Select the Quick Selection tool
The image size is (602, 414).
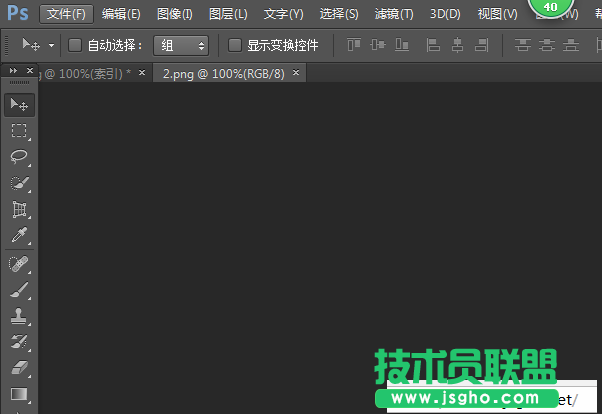pos(19,183)
